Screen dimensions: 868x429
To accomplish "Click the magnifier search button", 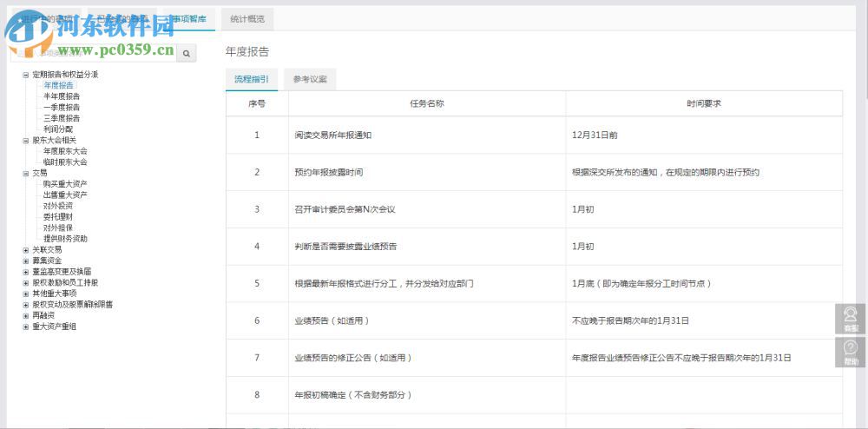I will coord(187,53).
